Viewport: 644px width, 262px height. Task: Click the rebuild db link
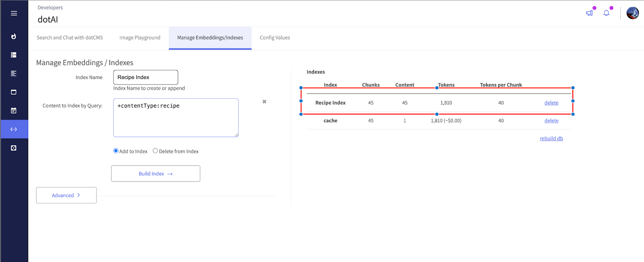click(551, 138)
